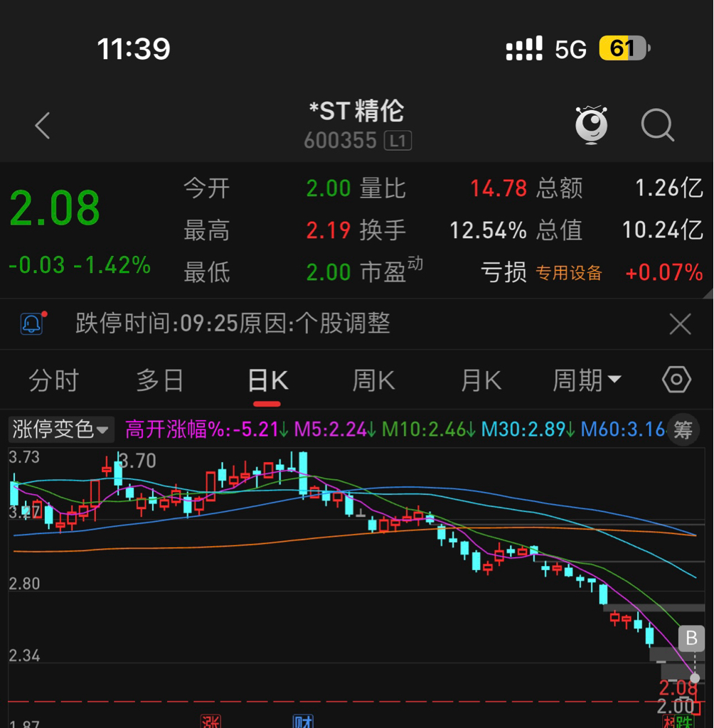Viewport: 714px width, 728px height.
Task: Tap the 总额 value 1.26亿
Action: (669, 188)
